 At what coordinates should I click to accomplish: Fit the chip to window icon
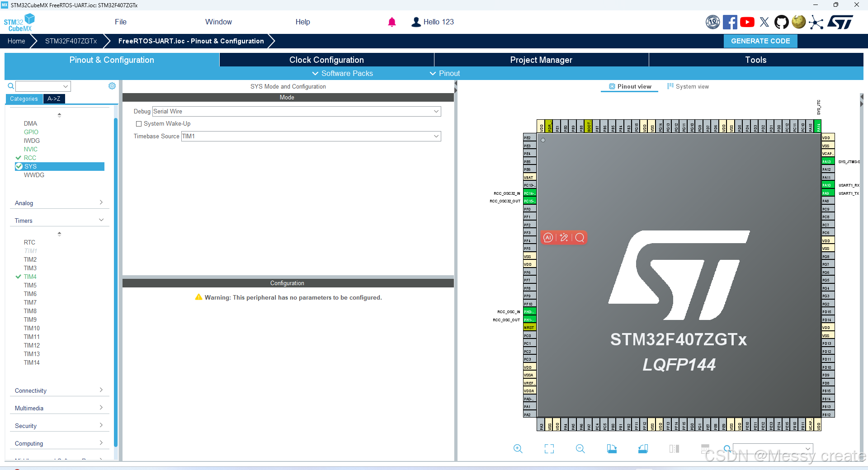pos(549,449)
